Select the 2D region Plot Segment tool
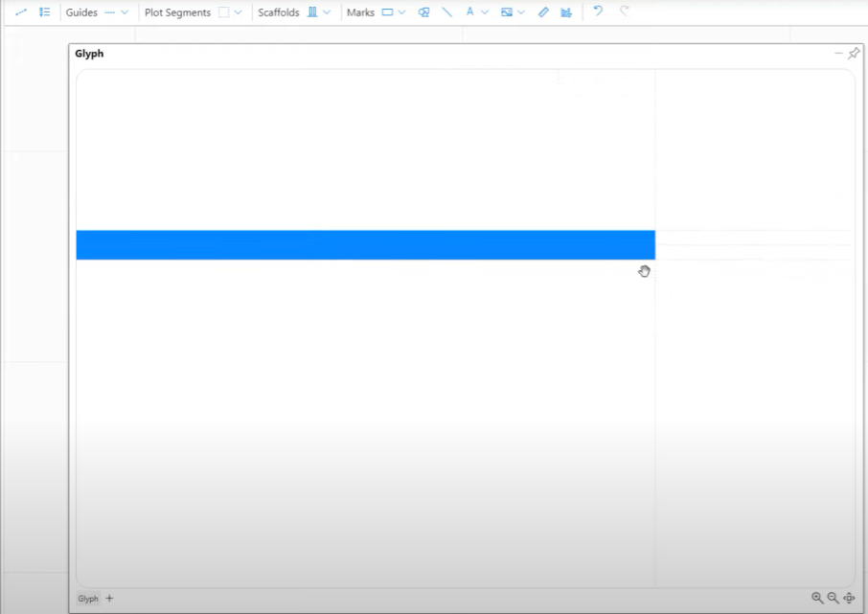The image size is (868, 614). click(223, 12)
